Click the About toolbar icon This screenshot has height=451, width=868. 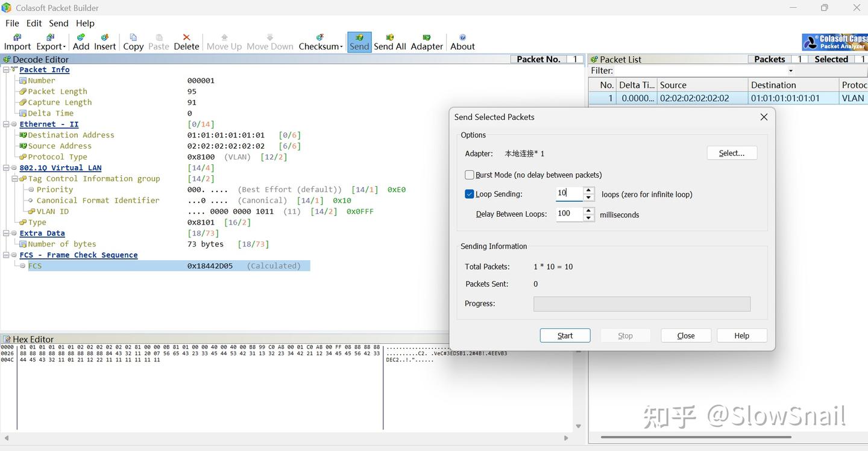tap(462, 42)
